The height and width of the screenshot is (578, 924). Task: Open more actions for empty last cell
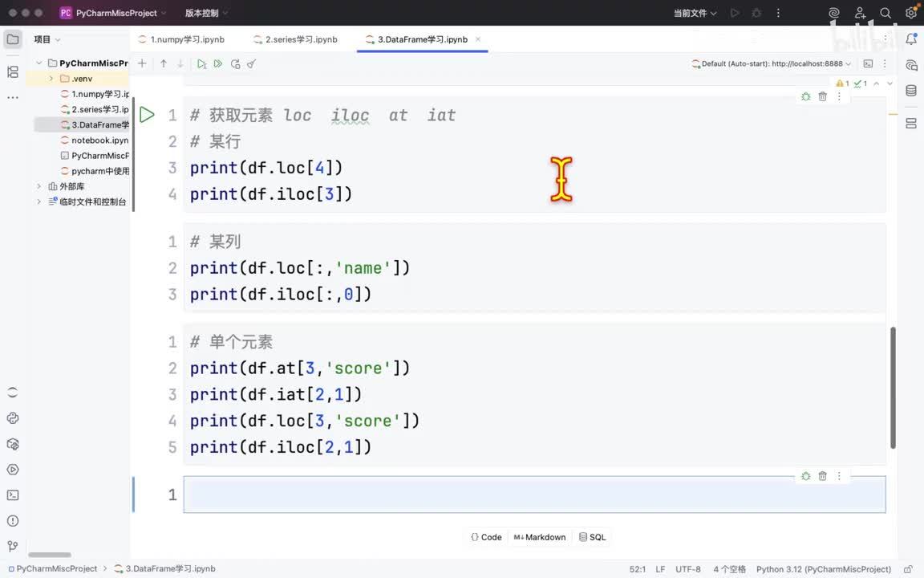point(839,476)
